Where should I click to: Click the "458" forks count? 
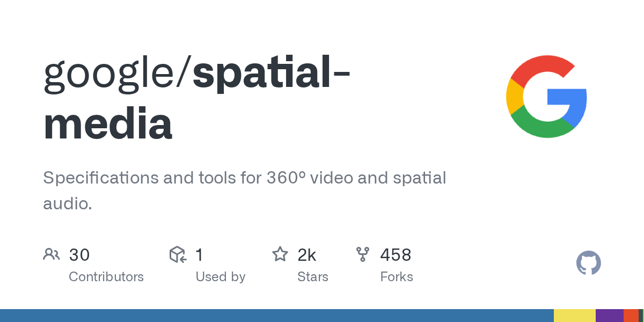point(396,255)
